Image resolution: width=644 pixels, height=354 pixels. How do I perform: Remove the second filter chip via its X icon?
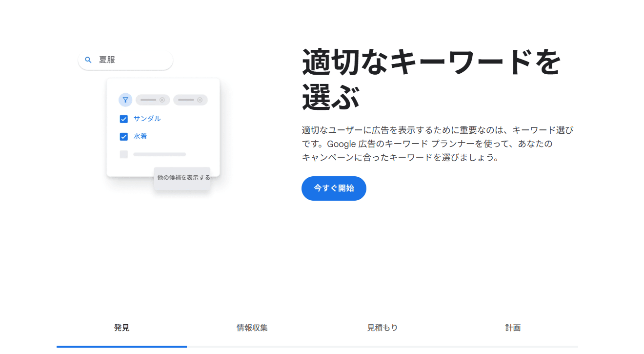click(x=200, y=100)
